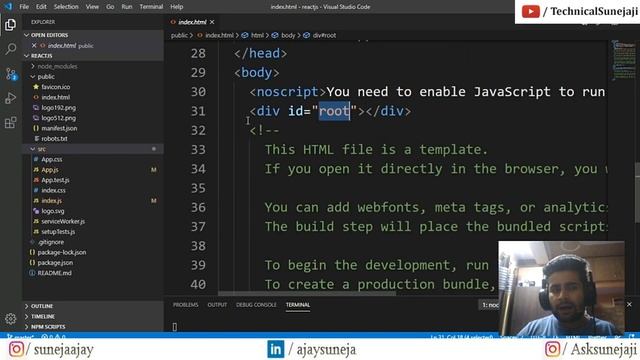The image size is (640, 360).
Task: Open the Search view in activity bar
Action: point(11,49)
